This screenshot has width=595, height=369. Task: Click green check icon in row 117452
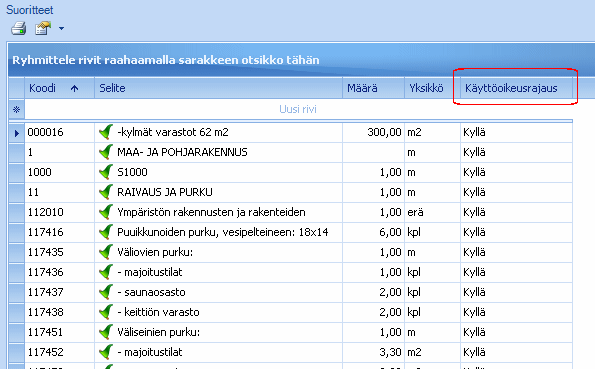click(106, 352)
